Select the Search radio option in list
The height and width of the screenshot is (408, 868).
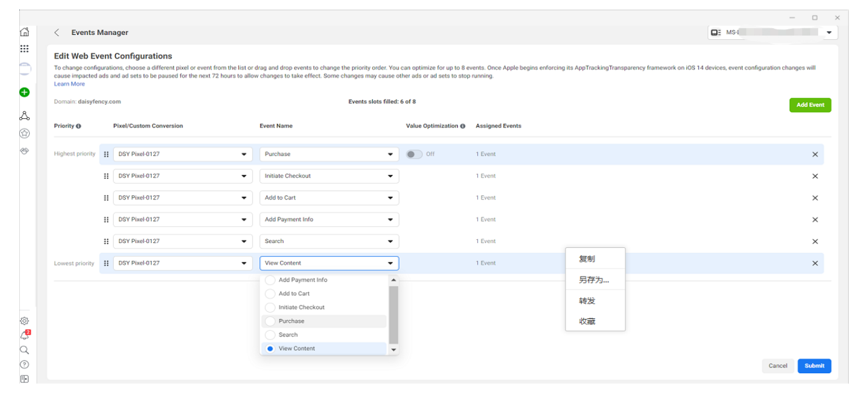pyautogui.click(x=270, y=335)
